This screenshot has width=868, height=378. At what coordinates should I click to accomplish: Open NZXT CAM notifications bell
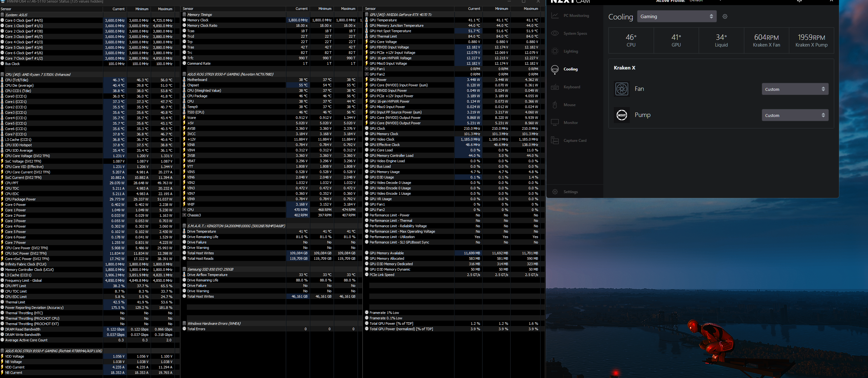pos(799,1)
